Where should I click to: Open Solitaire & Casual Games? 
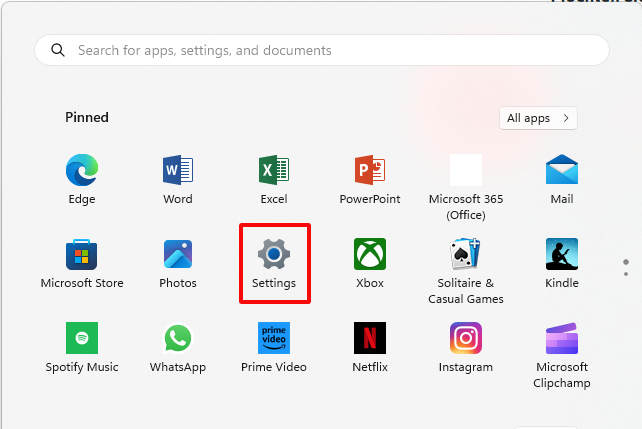[x=465, y=255]
